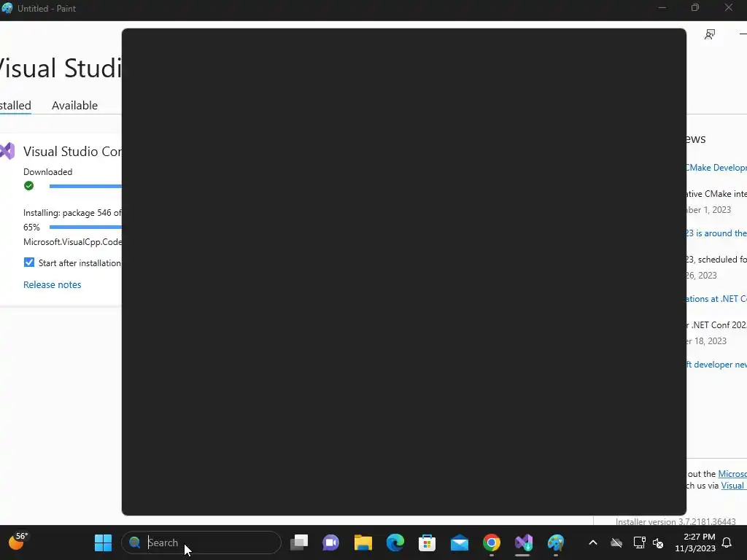Open File Explorer from the taskbar
The image size is (747, 560).
point(363,542)
